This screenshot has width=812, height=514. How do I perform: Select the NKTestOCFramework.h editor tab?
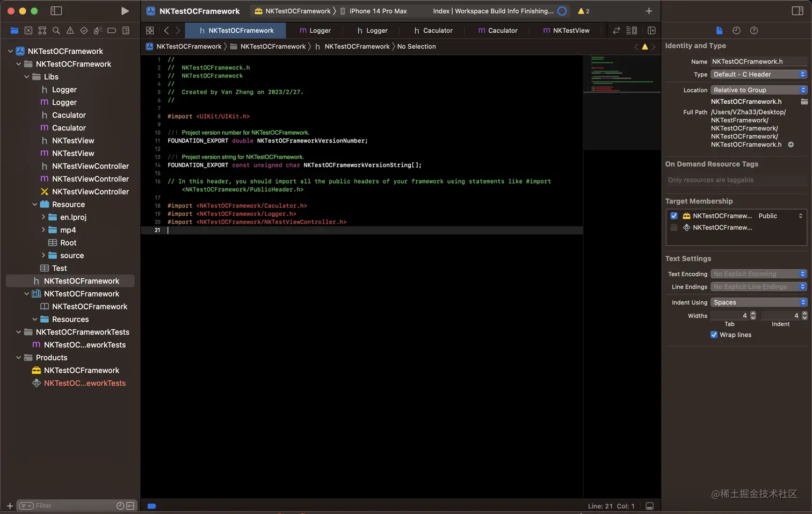pos(236,31)
